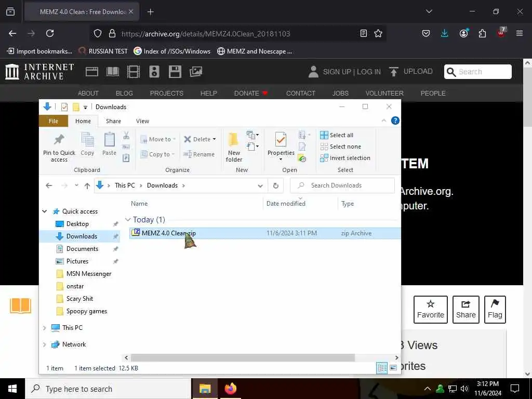Open Firefox downloads panel arrow
The image size is (532, 399).
pyautogui.click(x=445, y=33)
